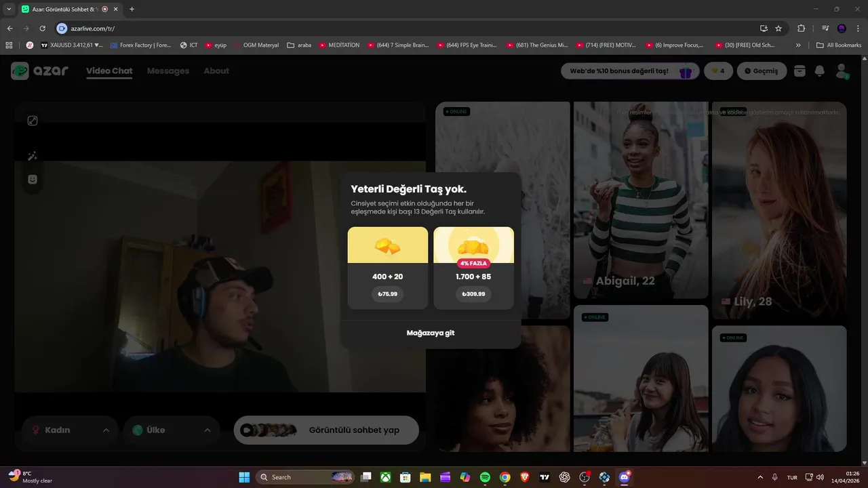Click Mağazaya git link
868x488 pixels.
click(x=431, y=333)
